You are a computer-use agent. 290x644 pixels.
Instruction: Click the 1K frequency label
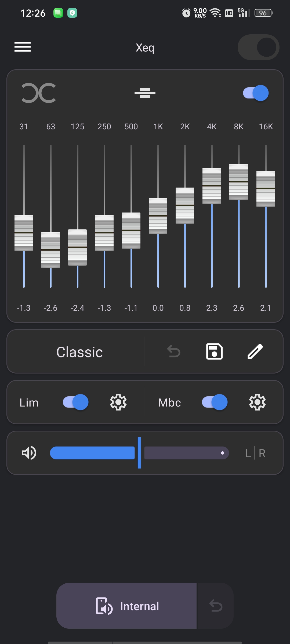click(158, 127)
